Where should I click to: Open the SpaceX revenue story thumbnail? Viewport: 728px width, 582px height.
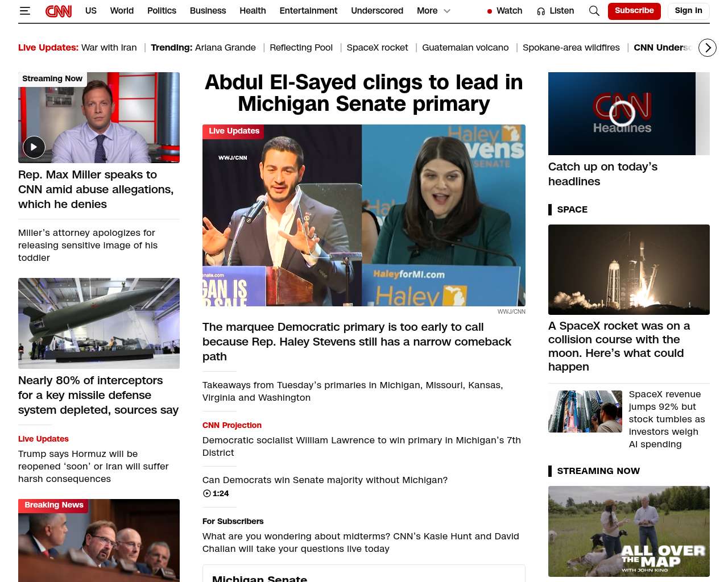pyautogui.click(x=585, y=411)
